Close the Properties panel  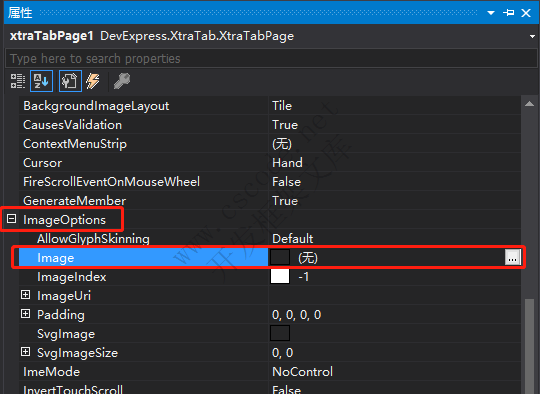526,13
